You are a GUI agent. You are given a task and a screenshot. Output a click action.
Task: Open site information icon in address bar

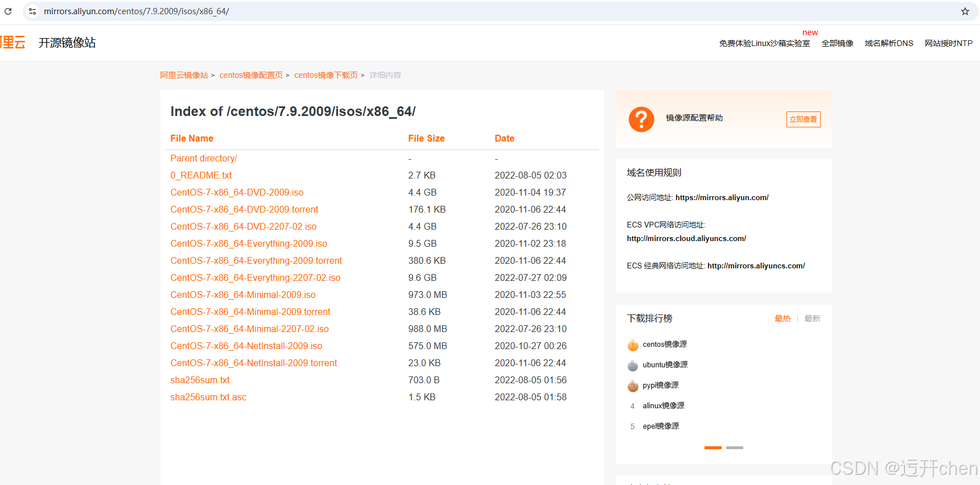[32, 11]
